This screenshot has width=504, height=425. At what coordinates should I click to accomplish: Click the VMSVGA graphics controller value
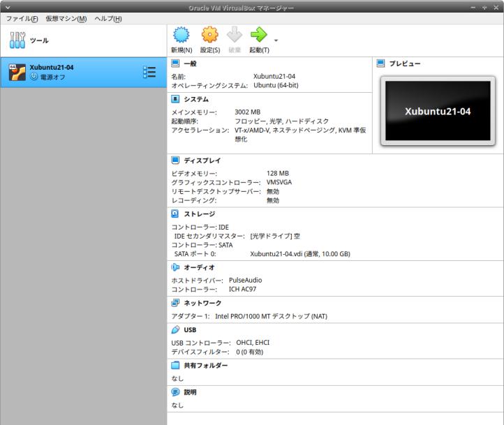(x=279, y=182)
